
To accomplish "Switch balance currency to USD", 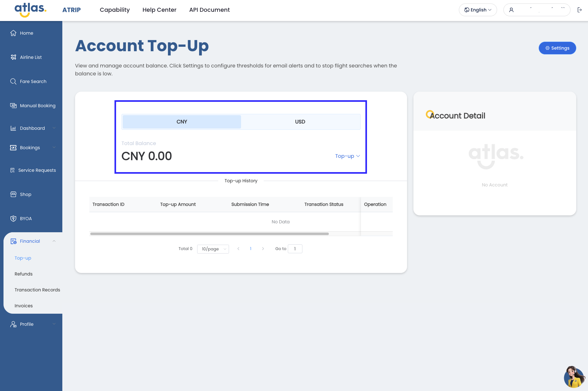I will tap(300, 122).
